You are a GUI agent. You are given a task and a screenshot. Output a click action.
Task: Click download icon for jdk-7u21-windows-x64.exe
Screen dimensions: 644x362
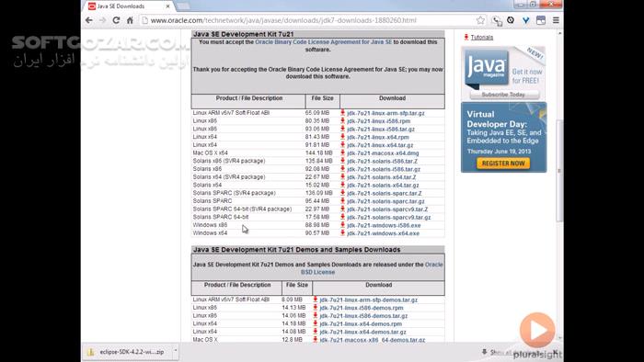[x=342, y=232]
